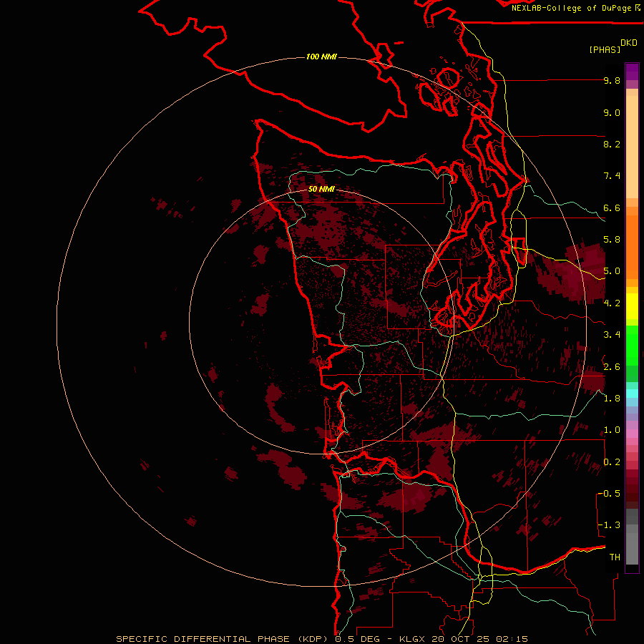Click the yellow color bar segment

tap(632, 306)
